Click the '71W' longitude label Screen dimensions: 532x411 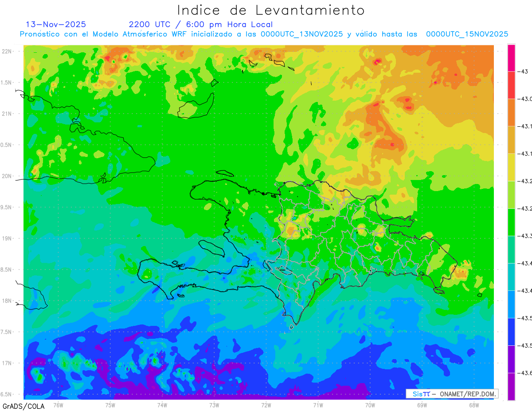coord(318,405)
